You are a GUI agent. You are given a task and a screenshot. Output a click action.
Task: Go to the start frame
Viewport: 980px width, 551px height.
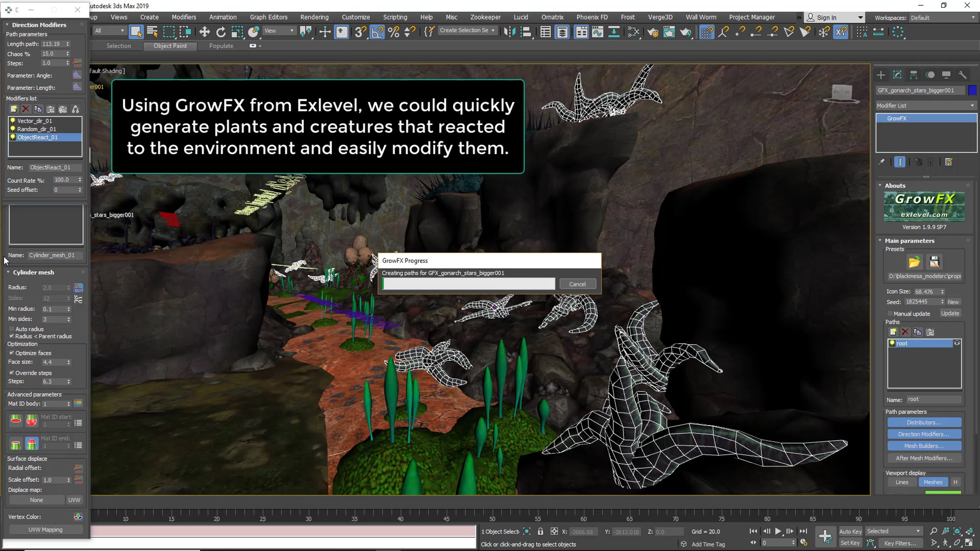point(753,531)
